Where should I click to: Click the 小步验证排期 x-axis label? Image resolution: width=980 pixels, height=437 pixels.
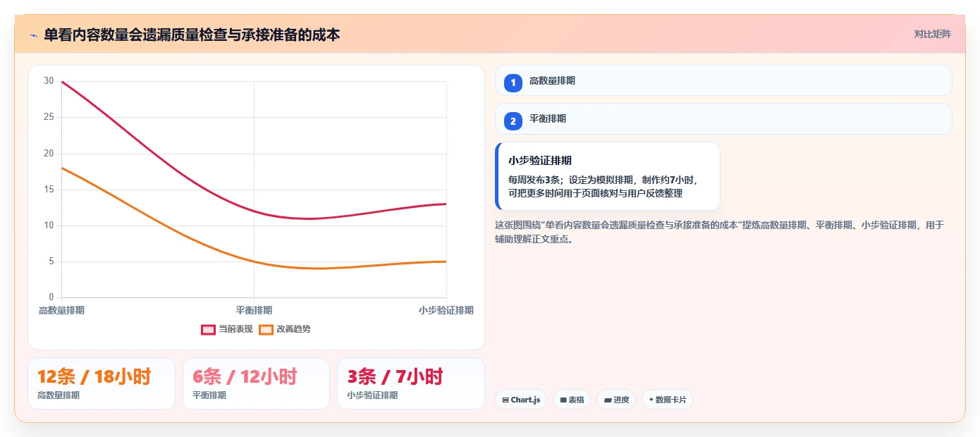coord(446,310)
